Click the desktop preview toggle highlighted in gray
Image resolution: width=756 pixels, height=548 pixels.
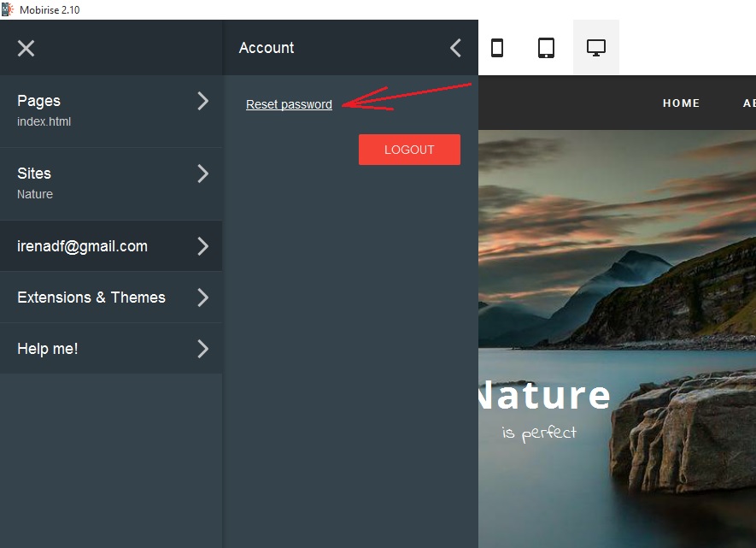click(595, 47)
